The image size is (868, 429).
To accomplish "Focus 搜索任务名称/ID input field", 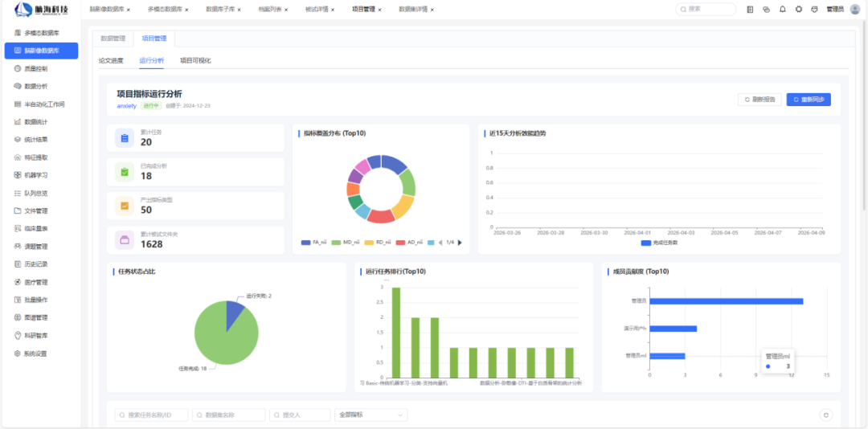I will click(x=151, y=415).
